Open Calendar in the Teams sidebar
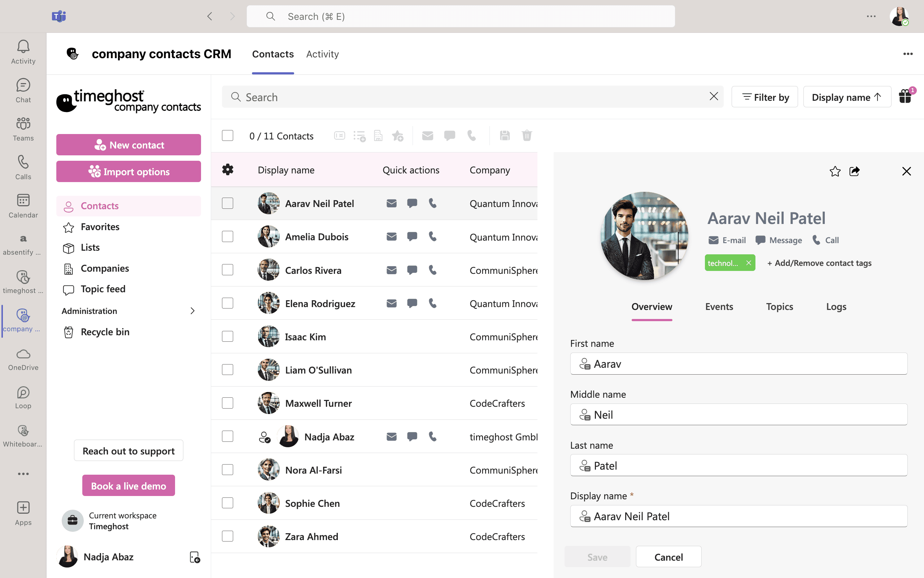 tap(23, 206)
